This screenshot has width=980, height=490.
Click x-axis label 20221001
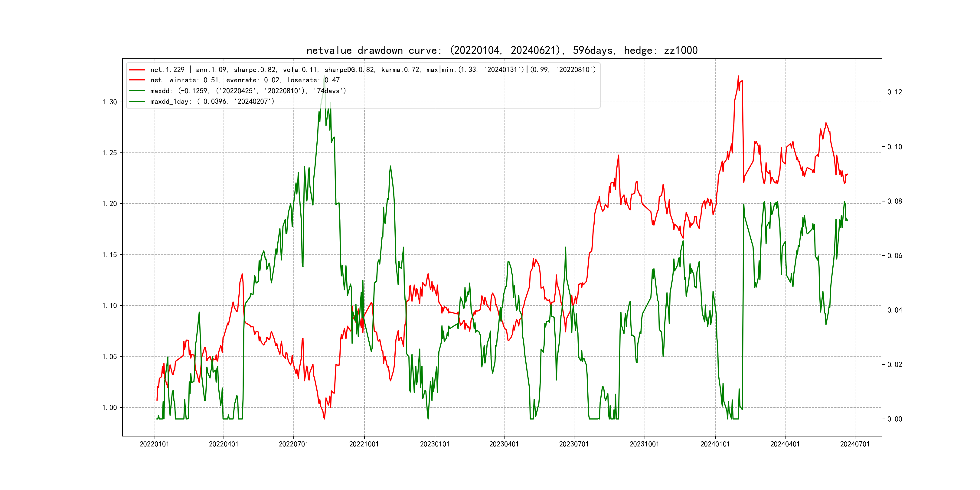364,444
